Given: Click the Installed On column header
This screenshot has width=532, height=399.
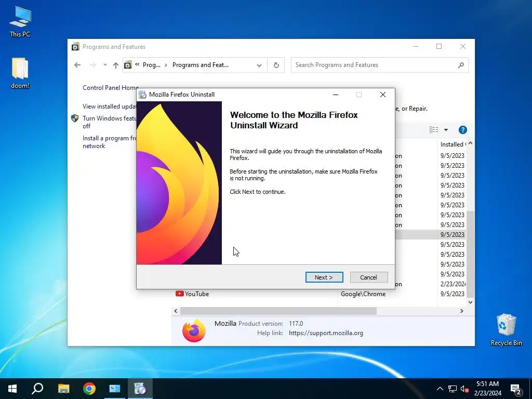Looking at the screenshot, I should (453, 144).
